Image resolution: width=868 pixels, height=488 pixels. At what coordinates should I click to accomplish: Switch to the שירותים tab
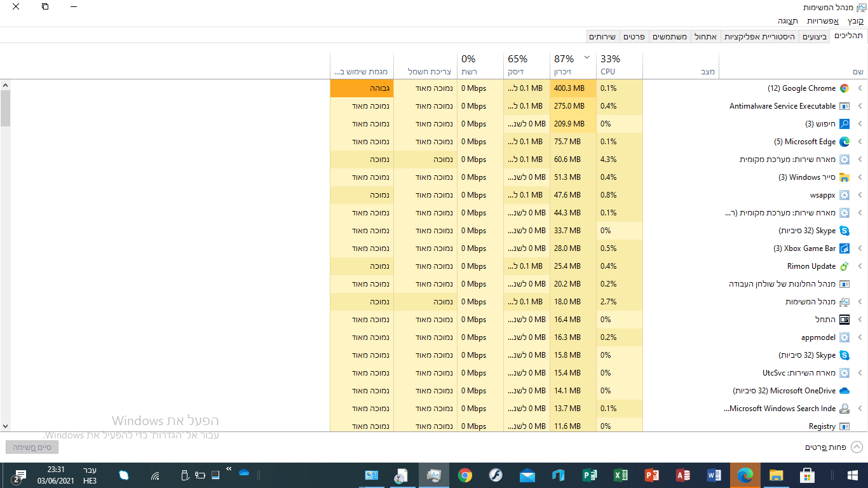point(602,37)
